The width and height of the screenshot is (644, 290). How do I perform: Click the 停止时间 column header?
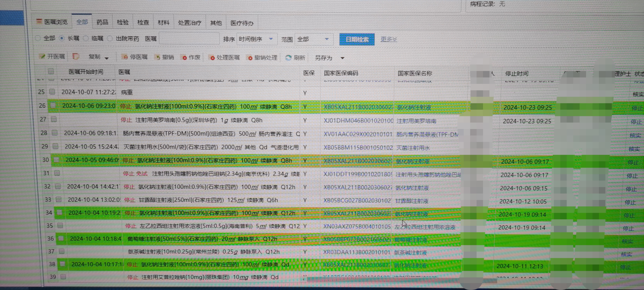(517, 74)
